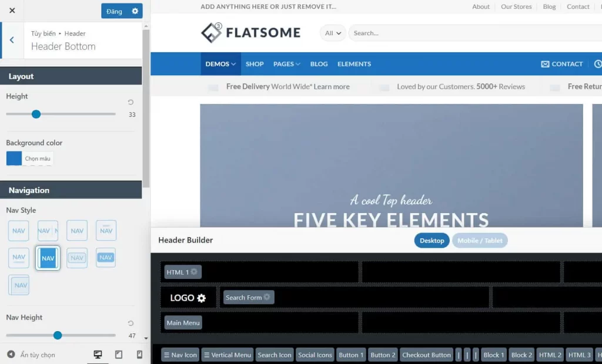The width and height of the screenshot is (602, 364).
Task: Select the Search Icon element
Action: [274, 355]
